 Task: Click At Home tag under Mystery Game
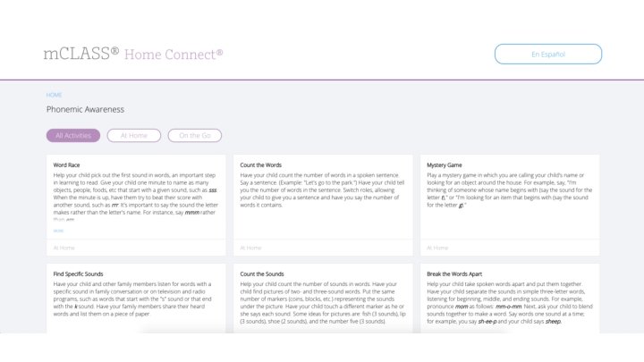click(437, 248)
